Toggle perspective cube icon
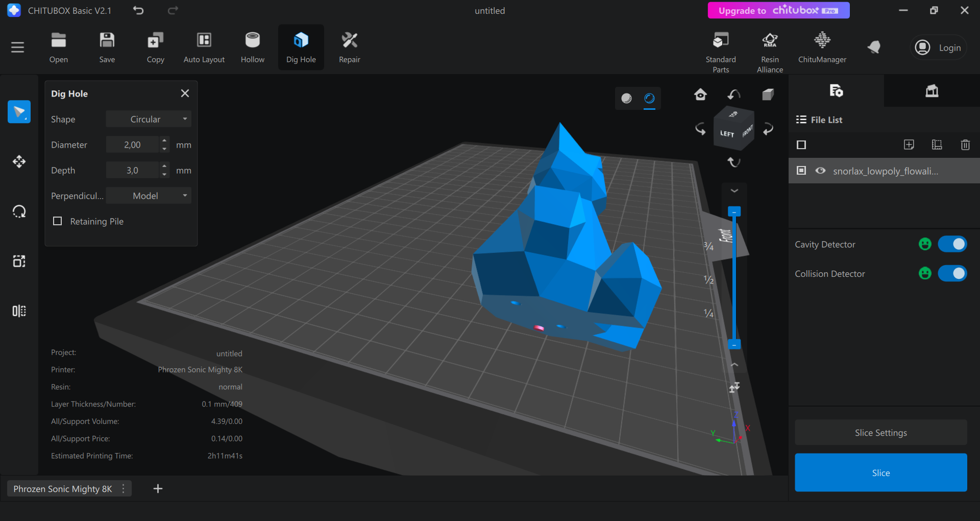Screen dimensions: 980x521 coord(768,94)
